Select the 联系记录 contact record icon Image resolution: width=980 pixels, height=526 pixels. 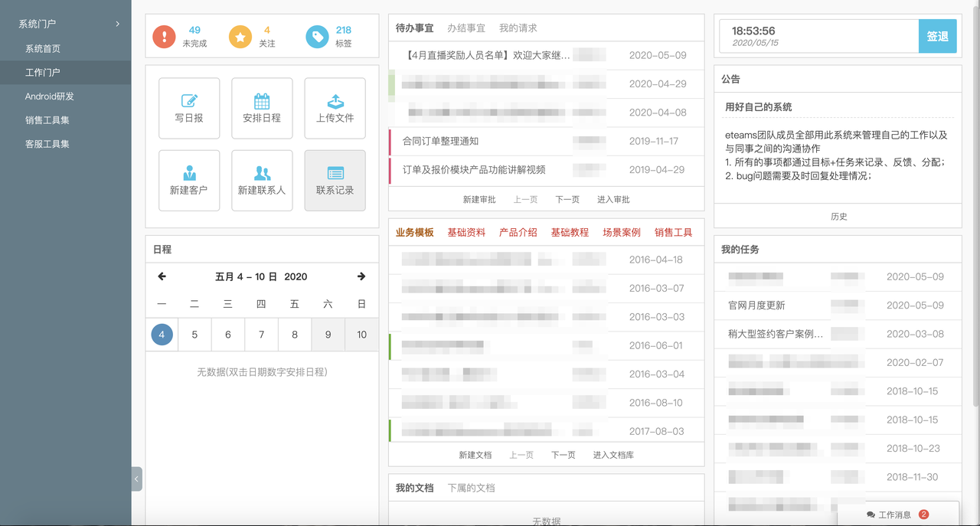point(335,181)
